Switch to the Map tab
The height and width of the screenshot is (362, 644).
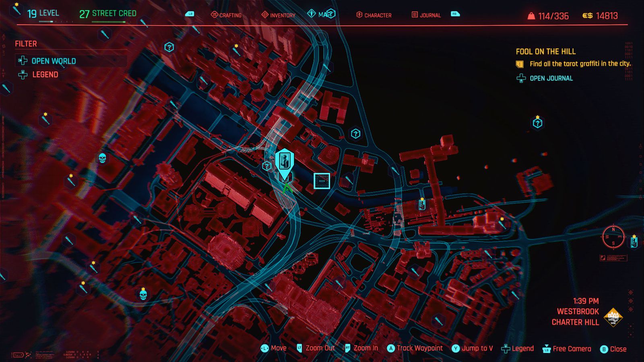tap(321, 14)
